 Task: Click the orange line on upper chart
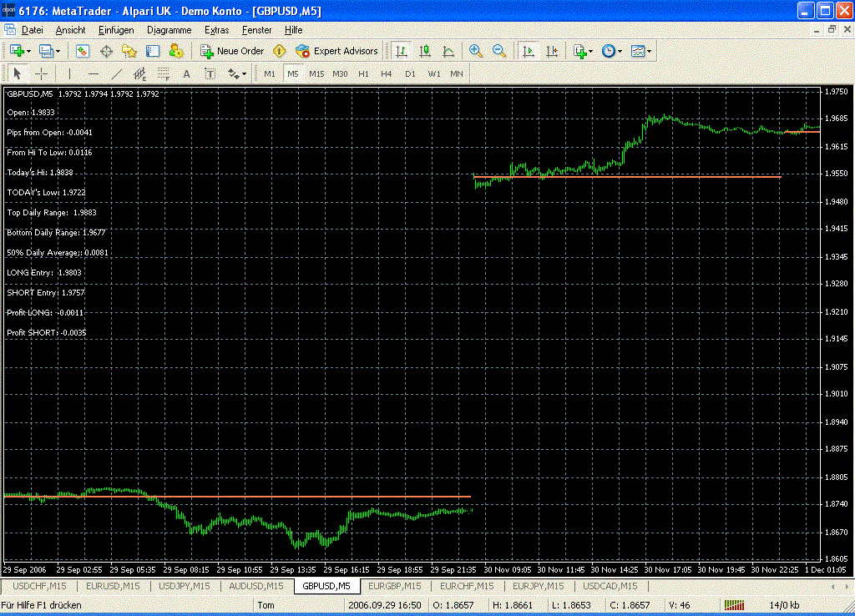626,177
